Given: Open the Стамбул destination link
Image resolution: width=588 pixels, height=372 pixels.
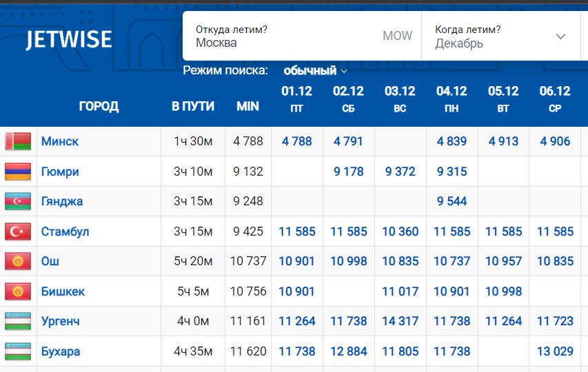Looking at the screenshot, I should click(x=65, y=231).
